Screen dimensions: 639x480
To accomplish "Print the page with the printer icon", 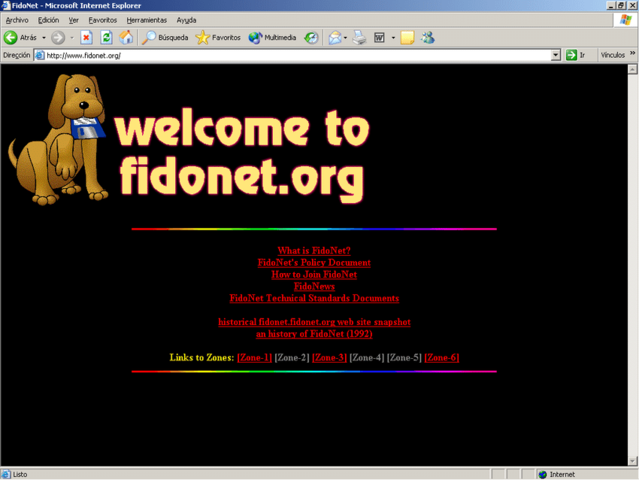I will pos(359,37).
